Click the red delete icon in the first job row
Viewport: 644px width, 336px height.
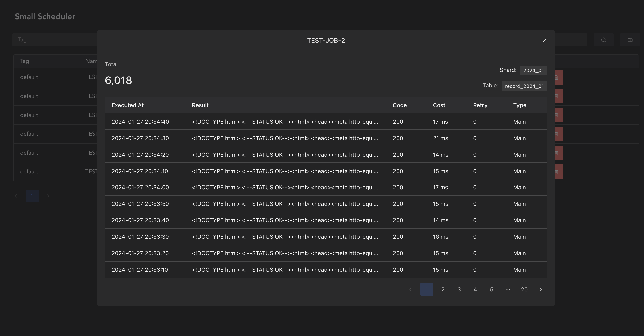559,77
